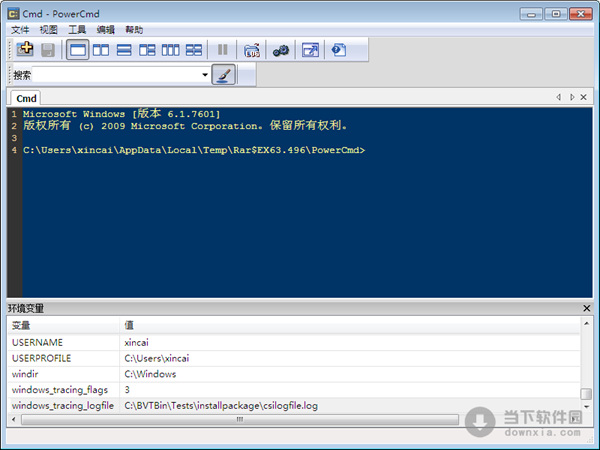Click the command prompt line 4
The height and width of the screenshot is (450, 600).
point(194,150)
